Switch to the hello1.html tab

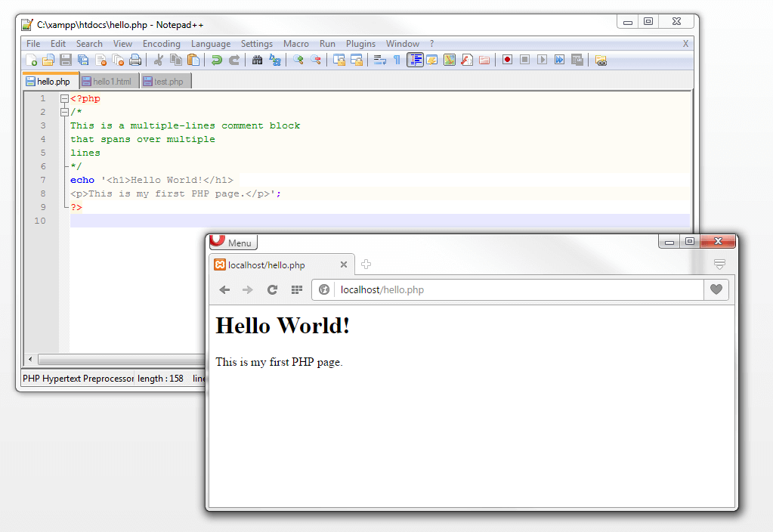[110, 81]
